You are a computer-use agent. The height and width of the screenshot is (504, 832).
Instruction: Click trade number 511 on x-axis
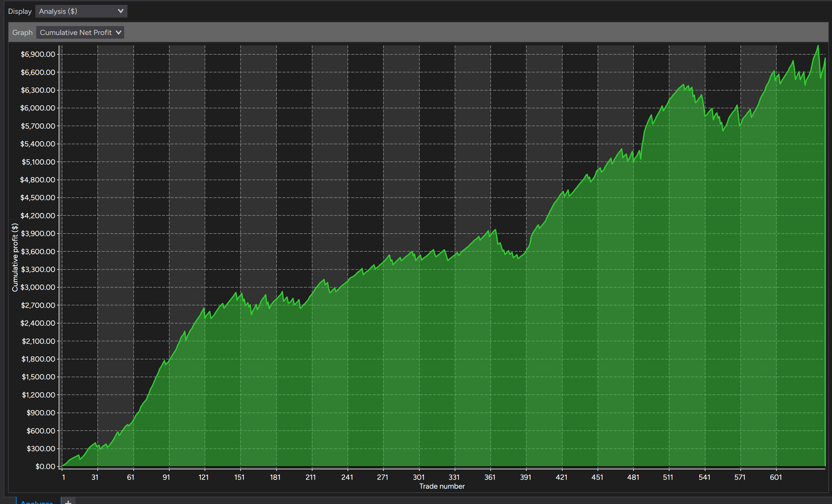tap(668, 477)
